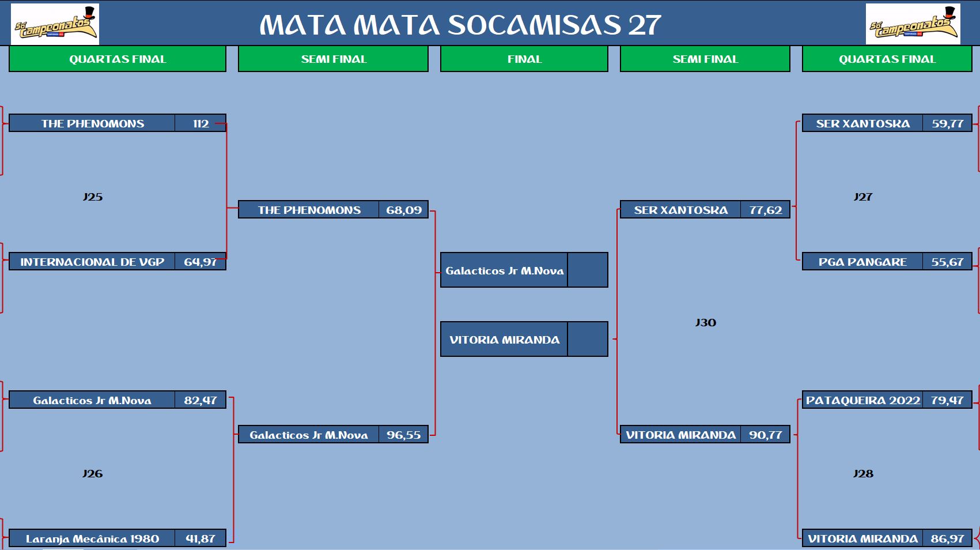This screenshot has height=550, width=980.
Task: Click the right Só Campeonatos logo
Action: (x=913, y=24)
